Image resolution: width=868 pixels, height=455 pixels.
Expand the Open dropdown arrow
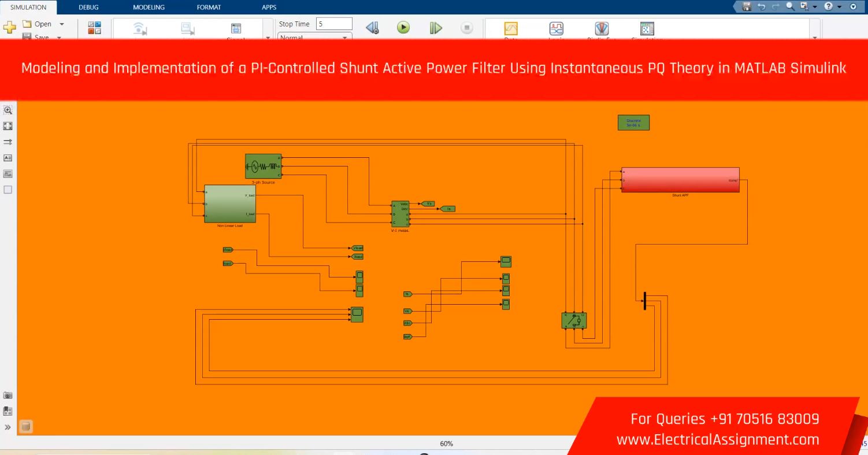pyautogui.click(x=62, y=24)
